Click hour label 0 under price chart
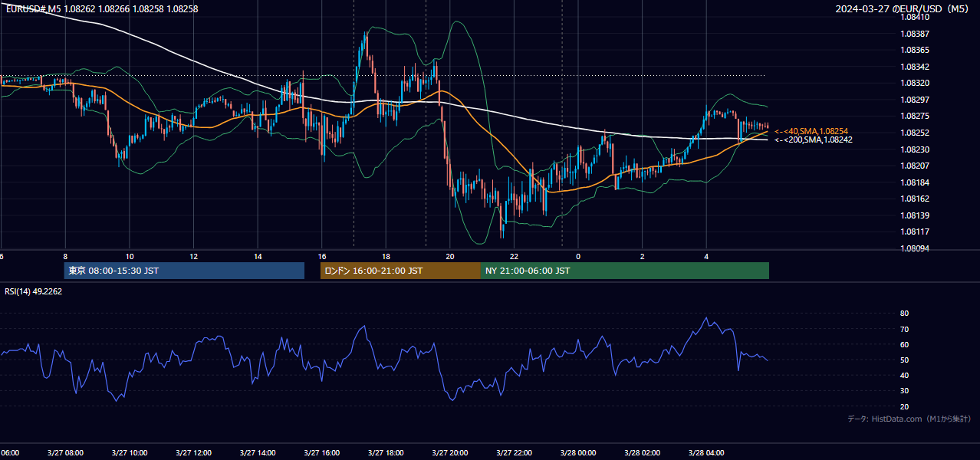 pos(578,257)
